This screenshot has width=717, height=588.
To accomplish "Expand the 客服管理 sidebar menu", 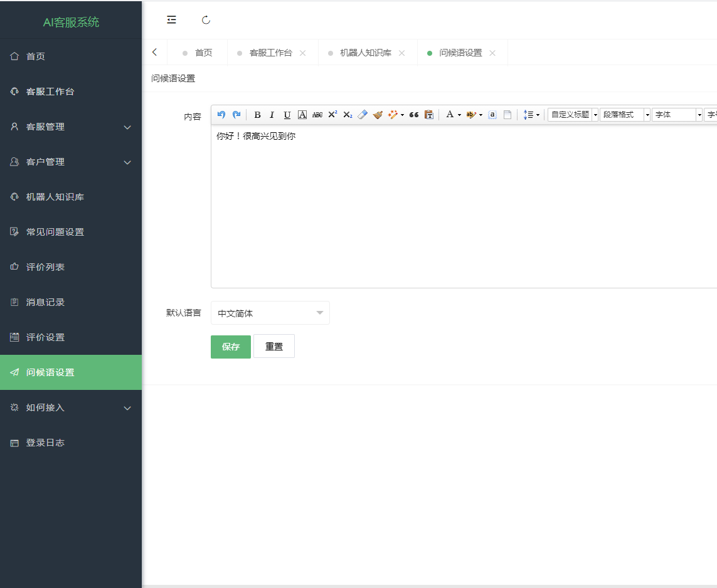I will tap(71, 127).
